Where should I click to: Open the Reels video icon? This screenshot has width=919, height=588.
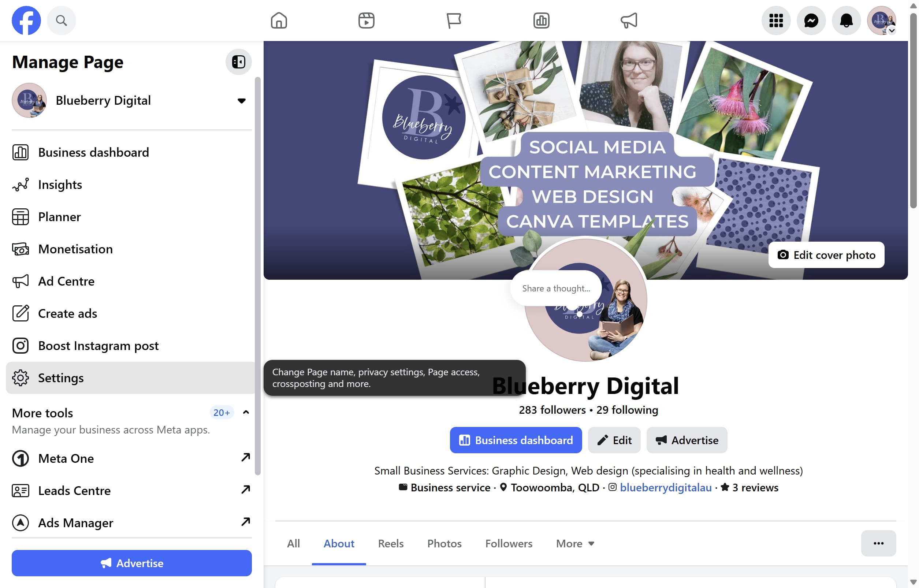click(366, 20)
